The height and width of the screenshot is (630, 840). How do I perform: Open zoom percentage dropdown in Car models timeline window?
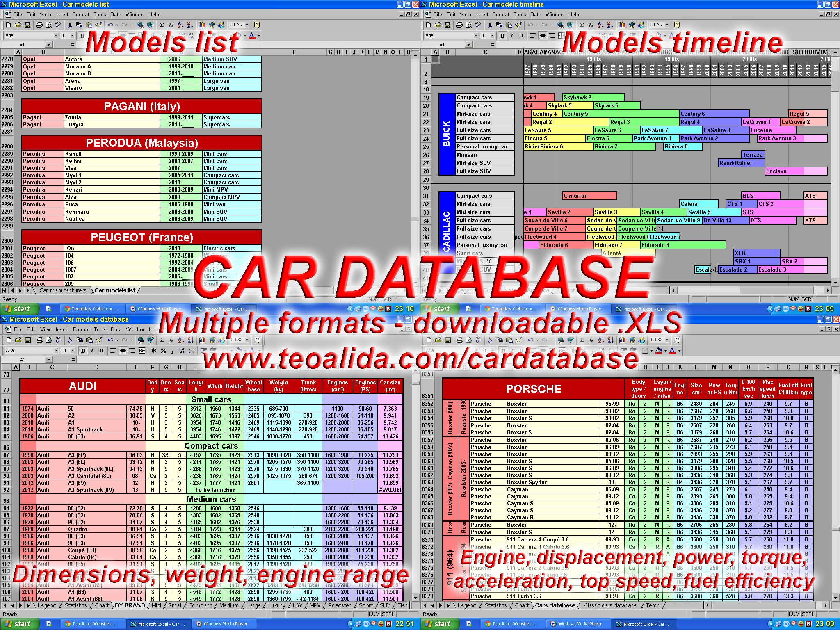[x=667, y=25]
